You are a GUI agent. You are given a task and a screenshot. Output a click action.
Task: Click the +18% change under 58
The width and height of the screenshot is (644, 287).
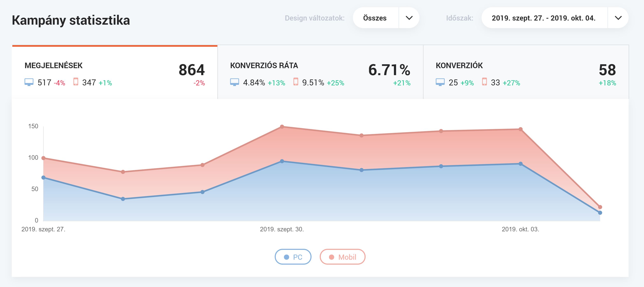pyautogui.click(x=607, y=83)
